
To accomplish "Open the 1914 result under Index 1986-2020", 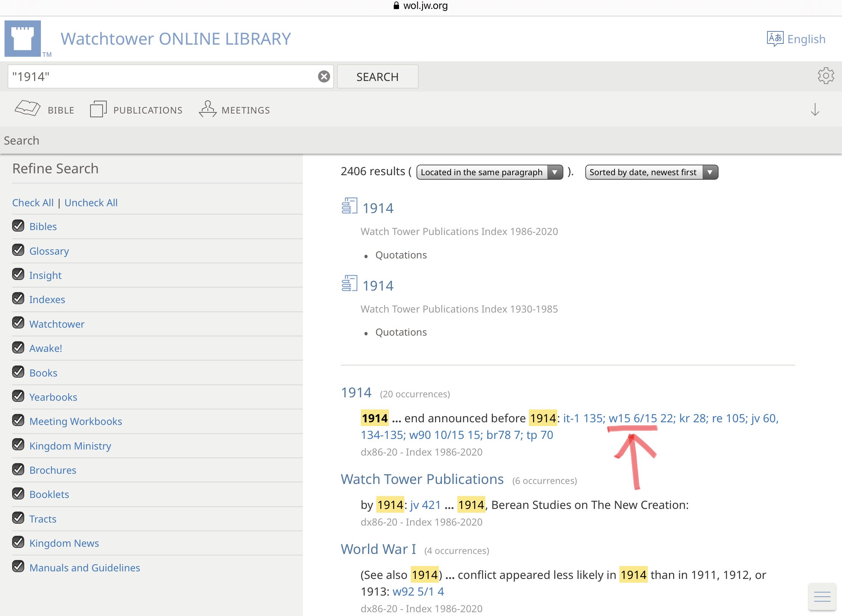I will [378, 208].
